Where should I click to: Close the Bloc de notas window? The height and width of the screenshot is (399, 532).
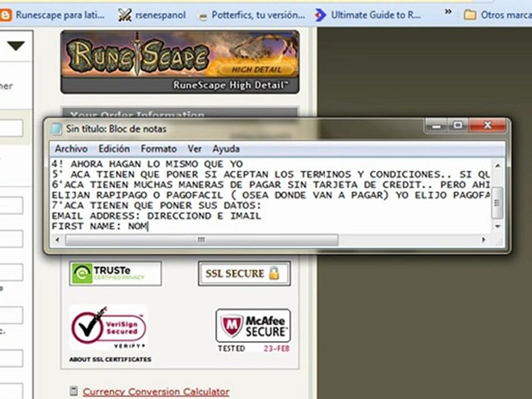(488, 126)
